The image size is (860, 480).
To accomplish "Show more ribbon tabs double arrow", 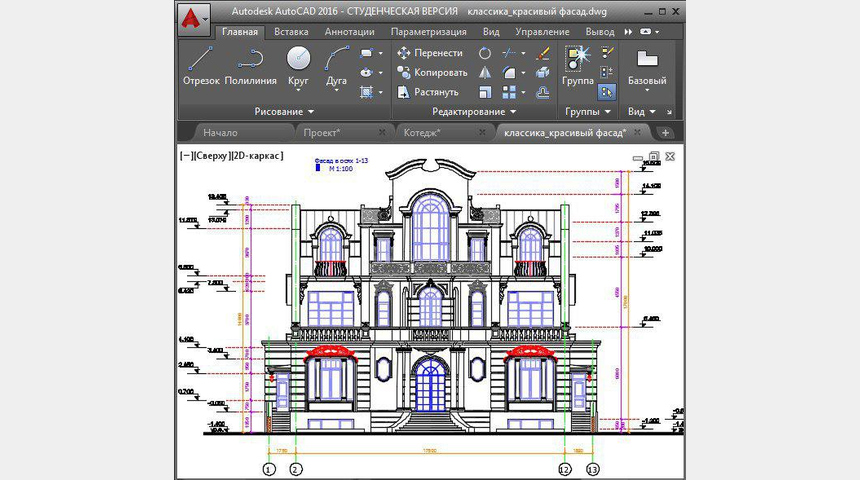I will click(x=628, y=32).
